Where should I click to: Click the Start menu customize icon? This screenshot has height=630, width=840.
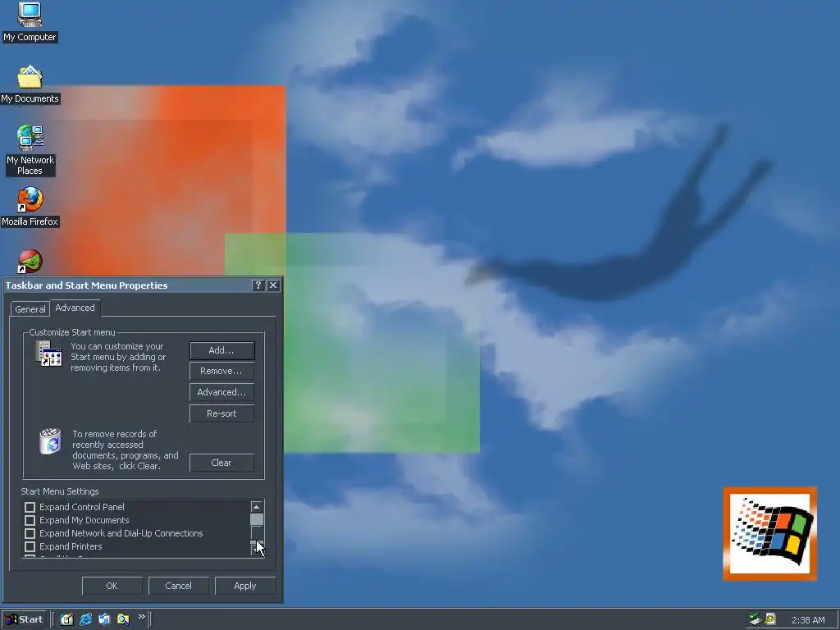(49, 354)
